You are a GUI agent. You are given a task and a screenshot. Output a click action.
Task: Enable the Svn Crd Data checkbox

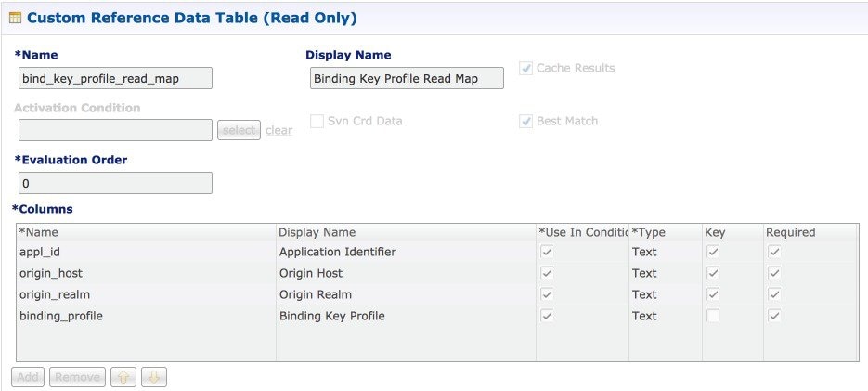click(317, 122)
